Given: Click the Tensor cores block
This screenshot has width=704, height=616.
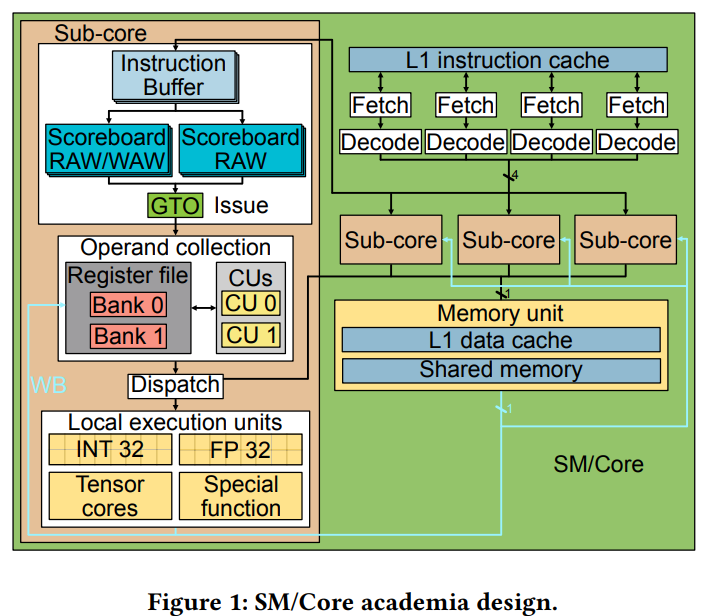Looking at the screenshot, I should pos(110,496).
